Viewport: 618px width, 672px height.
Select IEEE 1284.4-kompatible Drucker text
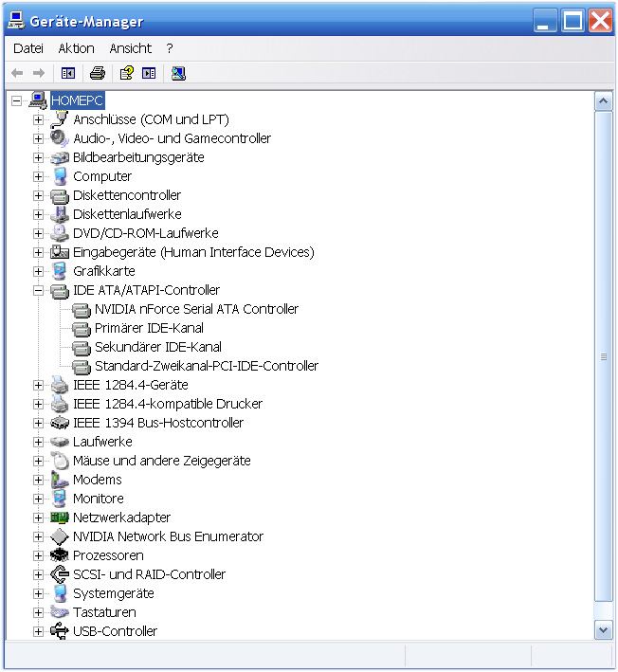[x=168, y=404]
